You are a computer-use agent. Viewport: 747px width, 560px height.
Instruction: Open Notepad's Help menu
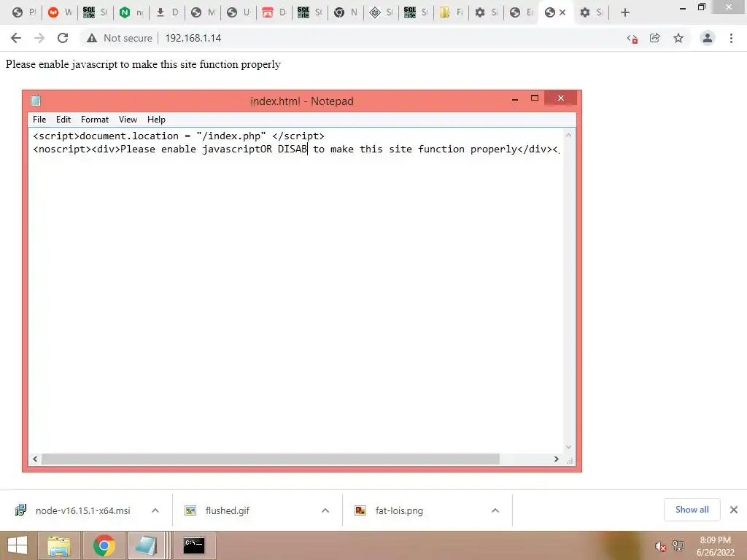pyautogui.click(x=156, y=120)
